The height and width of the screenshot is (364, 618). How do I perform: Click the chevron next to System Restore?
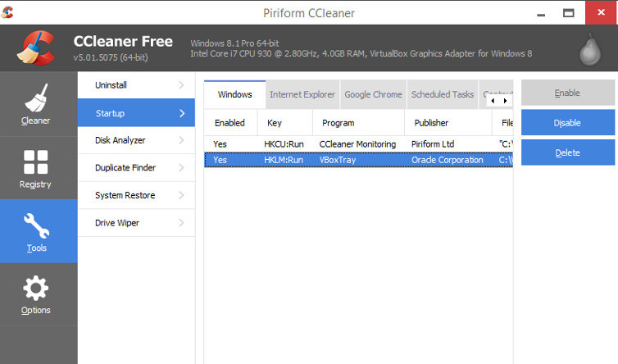[181, 195]
